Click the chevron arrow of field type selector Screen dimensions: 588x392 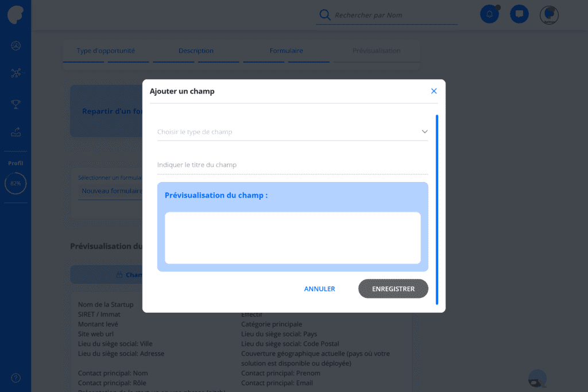point(424,131)
